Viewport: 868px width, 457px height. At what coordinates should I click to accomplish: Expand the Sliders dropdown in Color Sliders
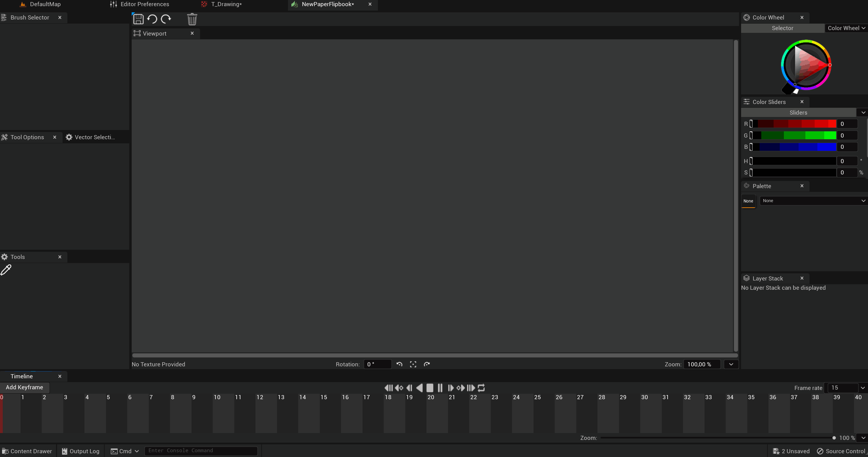point(863,112)
